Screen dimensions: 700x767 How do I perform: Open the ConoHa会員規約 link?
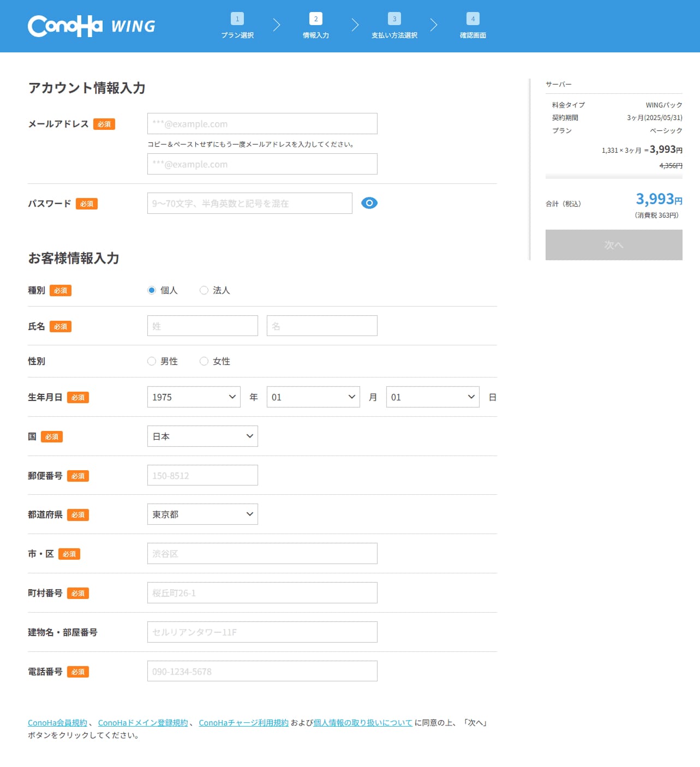point(57,723)
